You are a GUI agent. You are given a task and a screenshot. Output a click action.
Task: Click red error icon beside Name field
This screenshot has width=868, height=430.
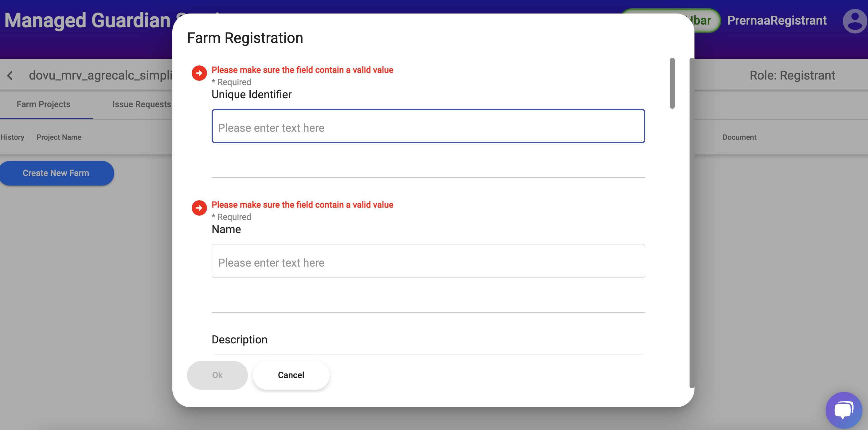pos(199,208)
